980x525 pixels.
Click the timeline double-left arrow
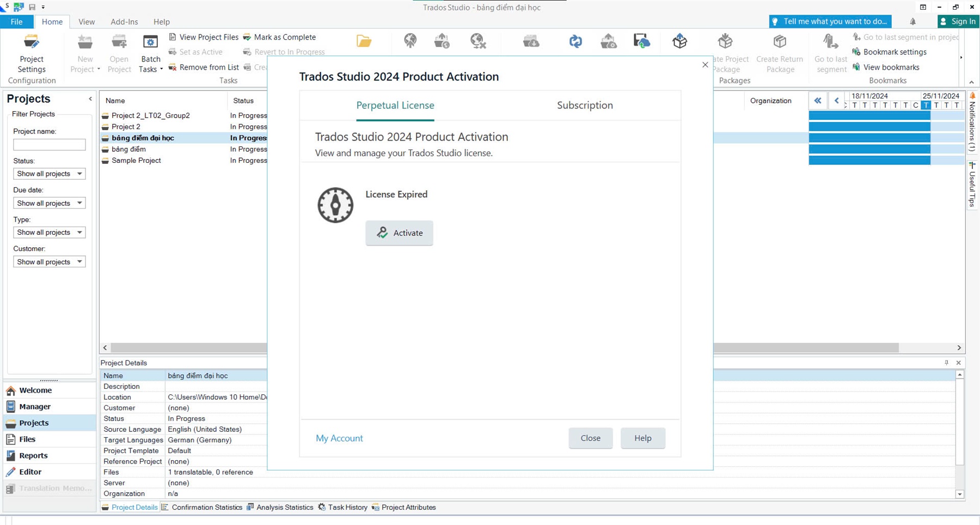[x=817, y=101]
